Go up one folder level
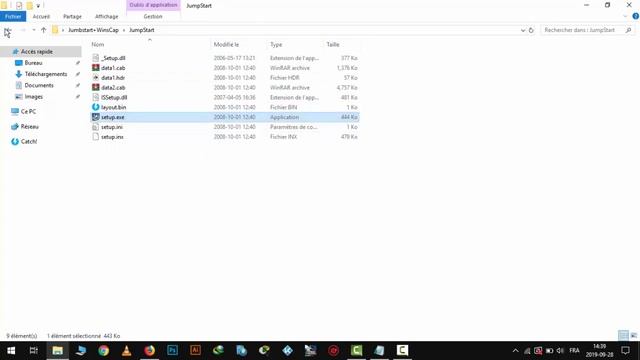The image size is (640, 360). point(44,30)
